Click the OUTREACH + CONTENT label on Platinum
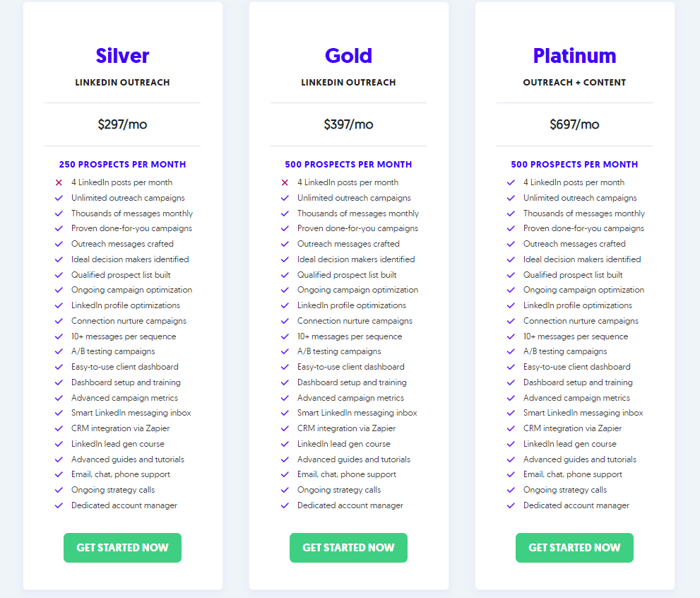Viewport: 700px width, 598px height. [x=574, y=82]
